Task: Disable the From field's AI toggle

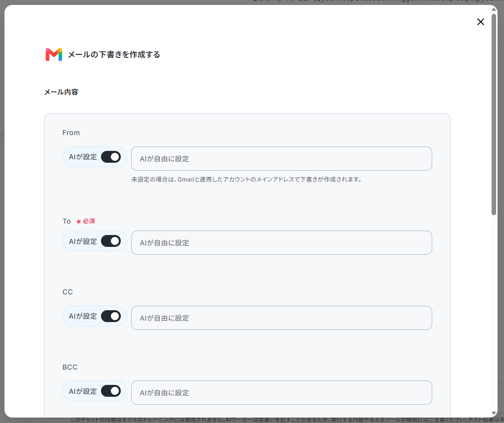Action: 111,157
